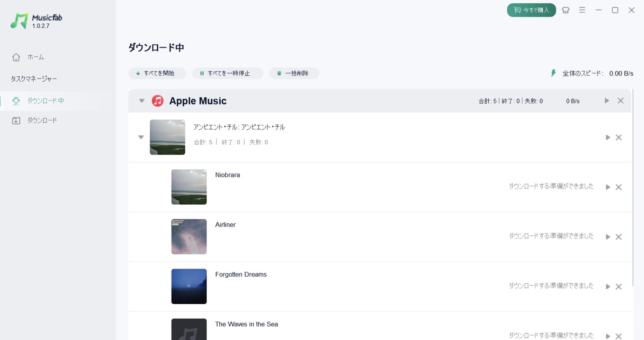Click the playlist title アンビエント・チル: アンビエント・チル
The height and width of the screenshot is (340, 644).
(239, 127)
